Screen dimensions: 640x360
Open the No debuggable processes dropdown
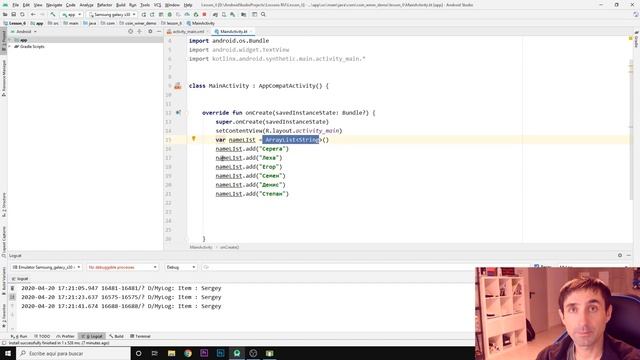pyautogui.click(x=122, y=267)
